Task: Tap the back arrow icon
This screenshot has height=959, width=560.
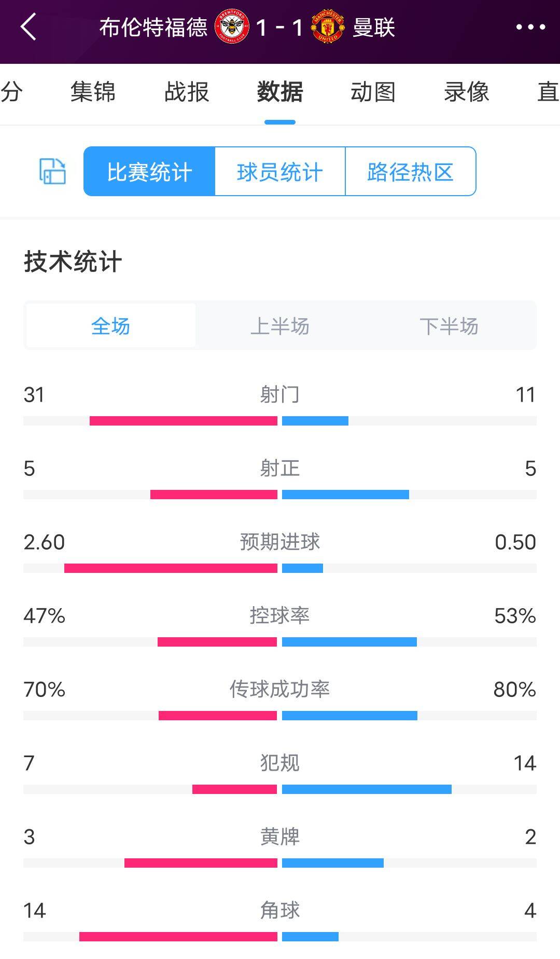Action: click(29, 27)
